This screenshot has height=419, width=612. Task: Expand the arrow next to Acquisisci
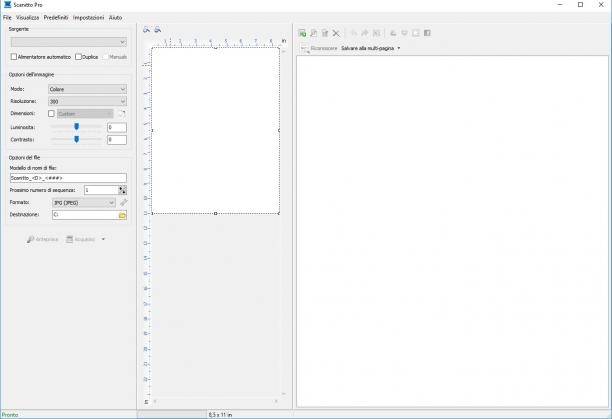coord(103,239)
